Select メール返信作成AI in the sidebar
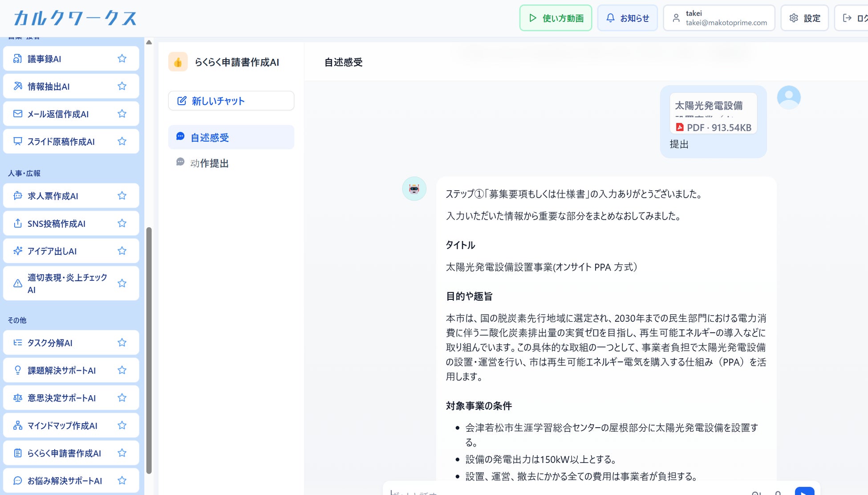Screen dimensions: 868x495 pyautogui.click(x=58, y=114)
